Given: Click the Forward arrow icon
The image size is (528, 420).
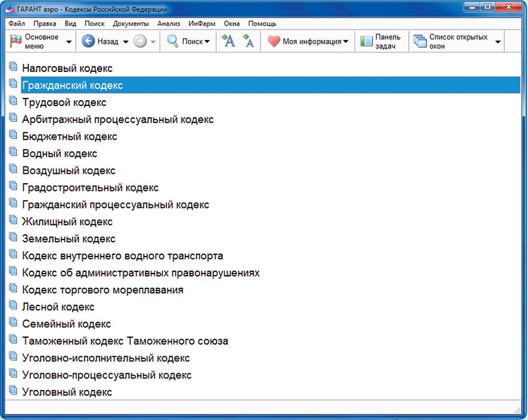Looking at the screenshot, I should click(140, 42).
